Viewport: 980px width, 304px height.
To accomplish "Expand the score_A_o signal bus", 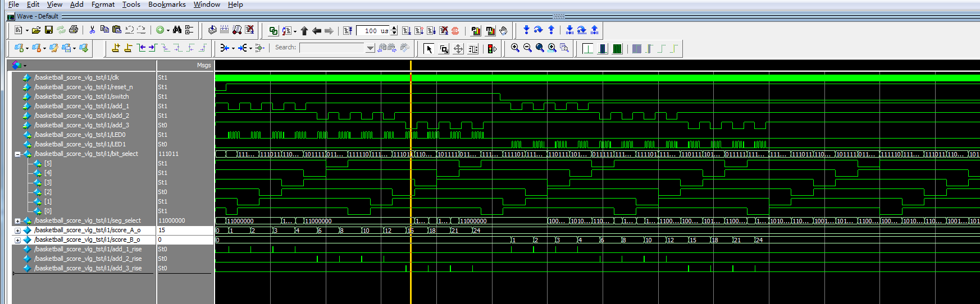I will tap(17, 231).
